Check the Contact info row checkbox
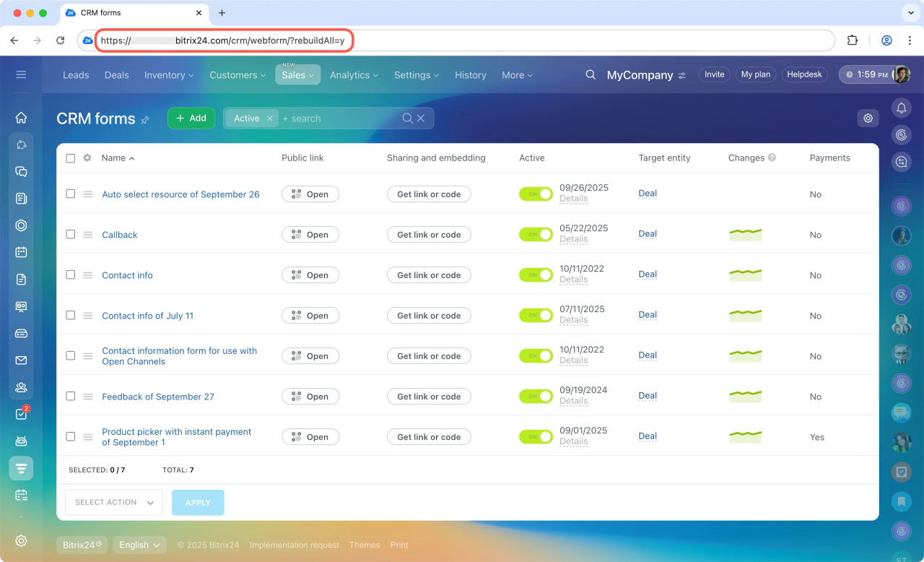Viewport: 924px width, 562px height. tap(71, 274)
